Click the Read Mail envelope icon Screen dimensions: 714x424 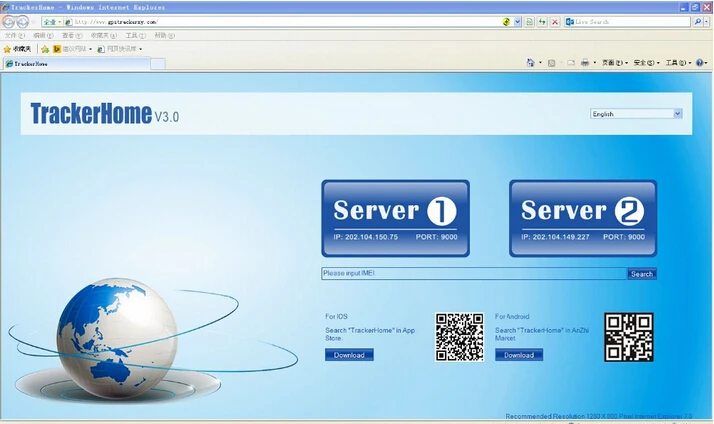pyautogui.click(x=571, y=63)
